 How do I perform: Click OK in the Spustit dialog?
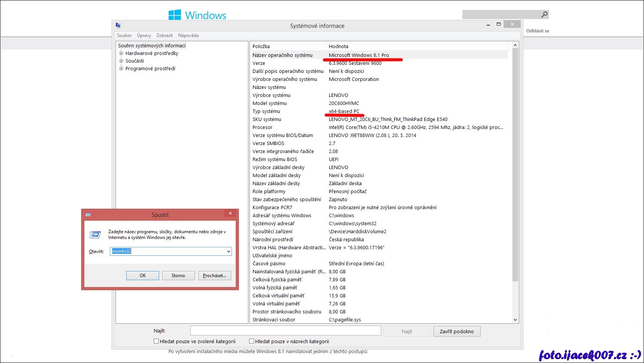(143, 276)
